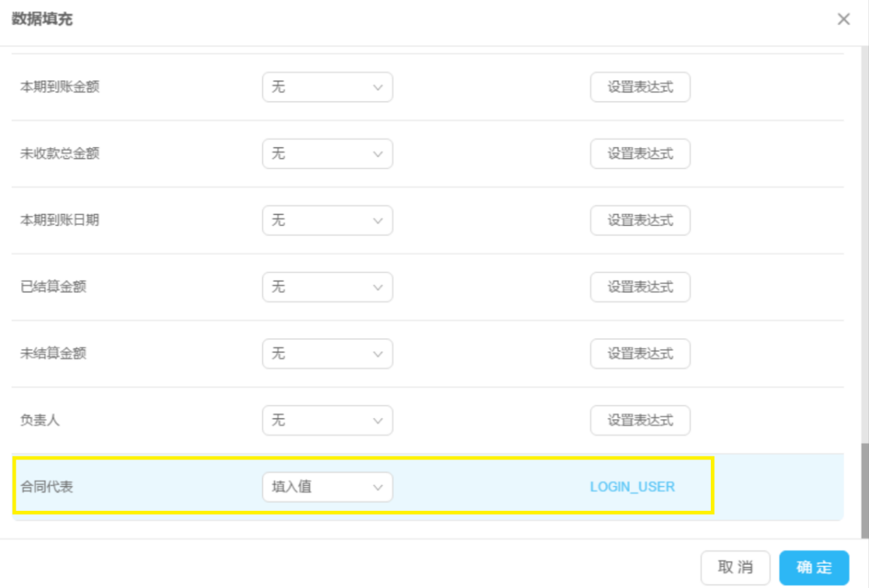869x588 pixels.
Task: Set expression for 未收款总金额
Action: [640, 154]
